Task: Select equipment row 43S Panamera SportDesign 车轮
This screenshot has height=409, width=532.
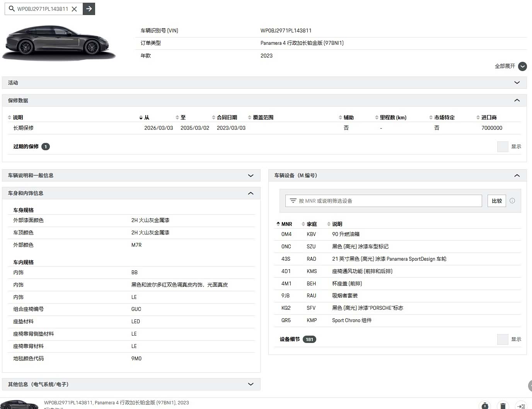Action: pos(397,259)
